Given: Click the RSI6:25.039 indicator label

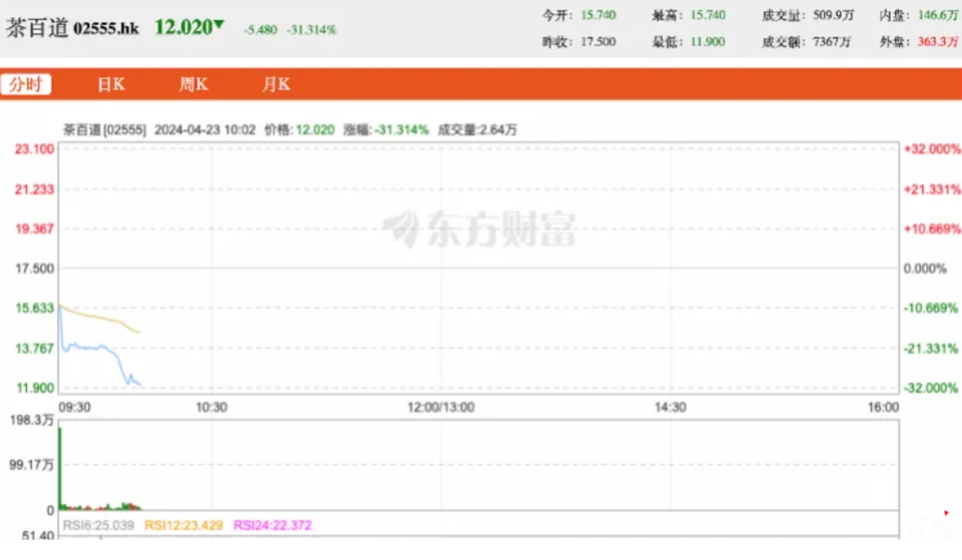Looking at the screenshot, I should pyautogui.click(x=98, y=525).
